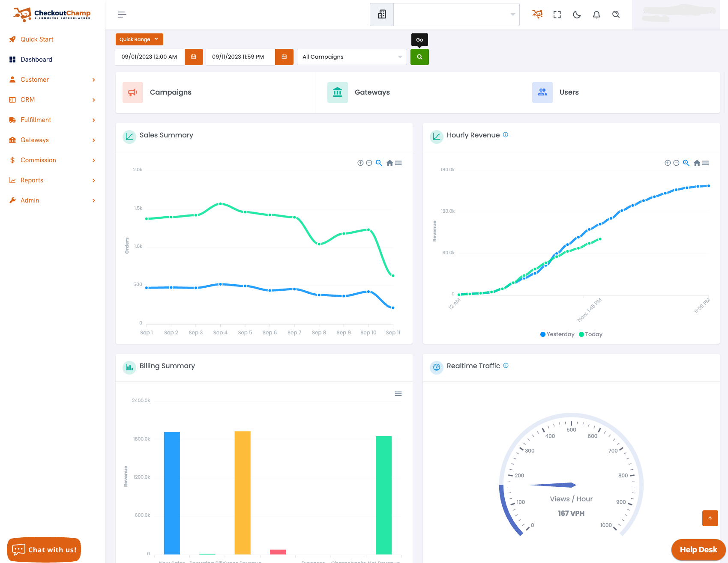Zoom in on Sales Summary chart
Image resolution: width=728 pixels, height=563 pixels.
click(360, 163)
